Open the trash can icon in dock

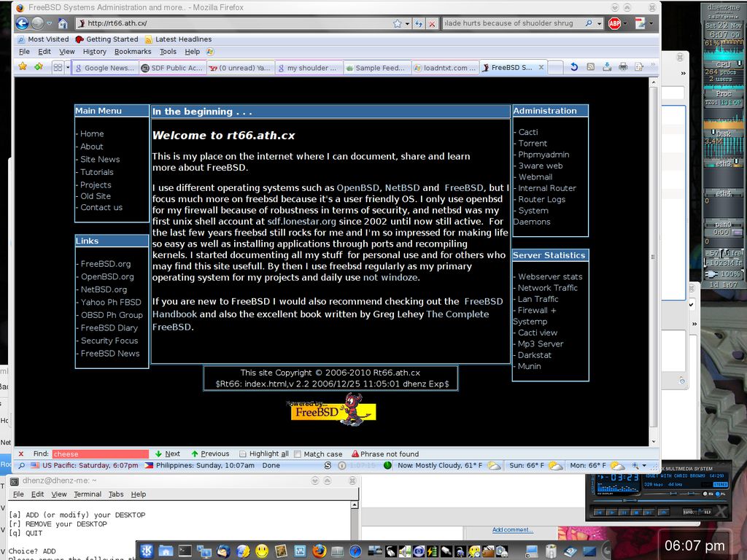click(551, 551)
